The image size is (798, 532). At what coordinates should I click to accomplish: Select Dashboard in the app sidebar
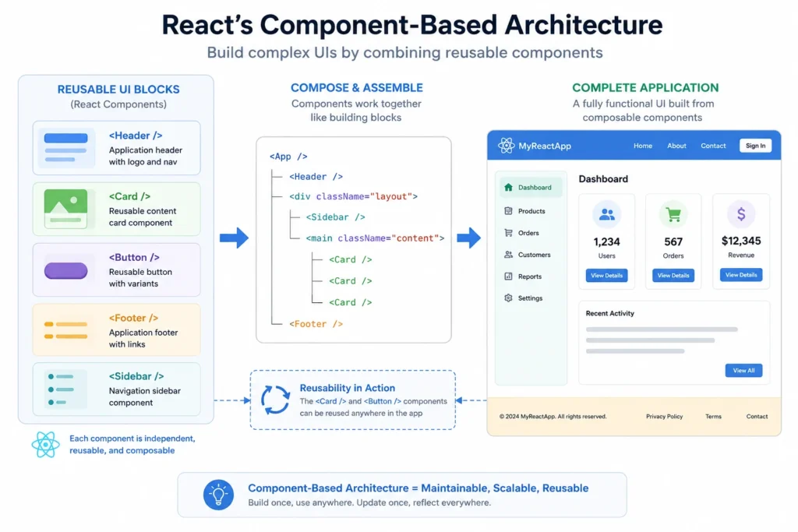coord(531,187)
